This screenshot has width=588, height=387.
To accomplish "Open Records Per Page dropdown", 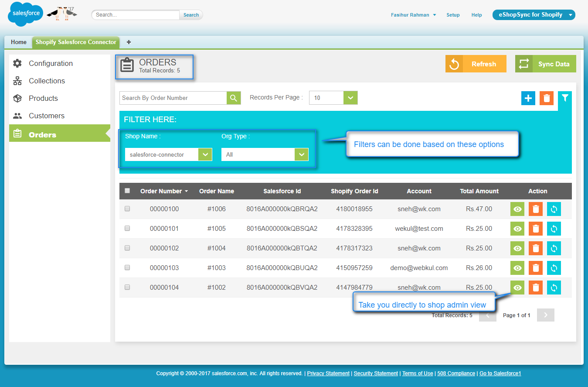I will click(333, 98).
